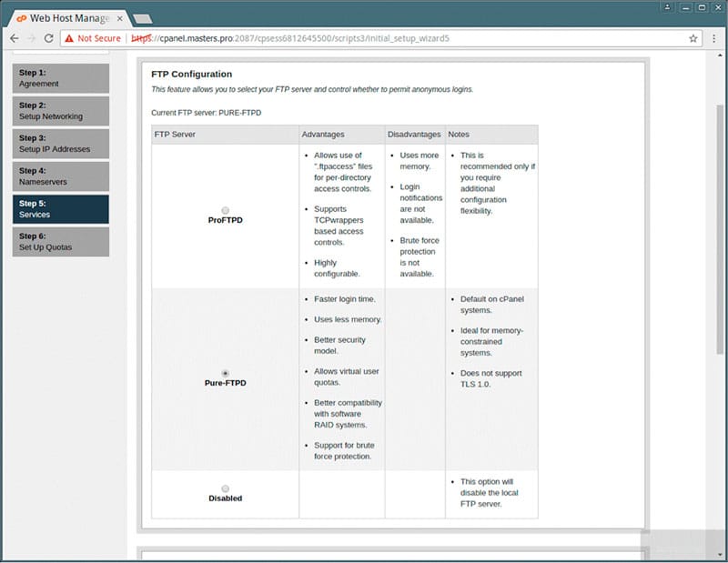The image size is (728, 563).
Task: Select the ProFTPD radio button
Action: [x=225, y=210]
